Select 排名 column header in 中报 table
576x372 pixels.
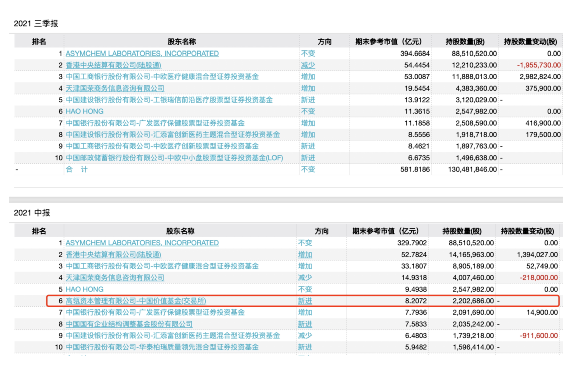point(39,231)
